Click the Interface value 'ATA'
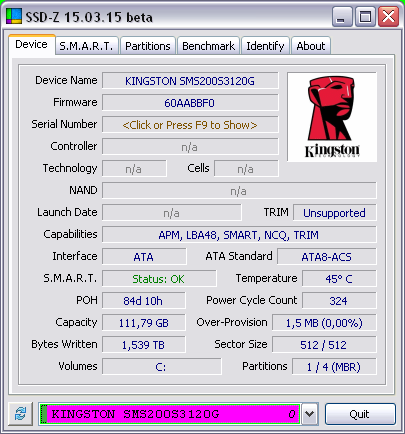This screenshot has height=434, width=405. point(144,257)
